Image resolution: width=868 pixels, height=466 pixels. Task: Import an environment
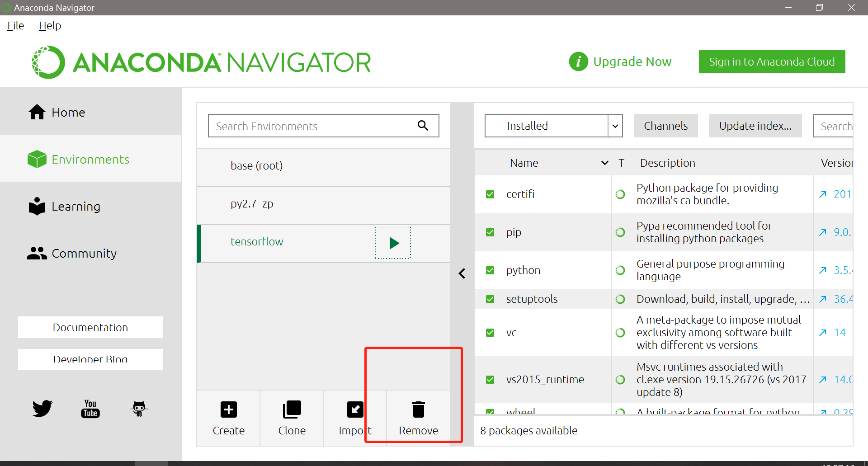[355, 418]
